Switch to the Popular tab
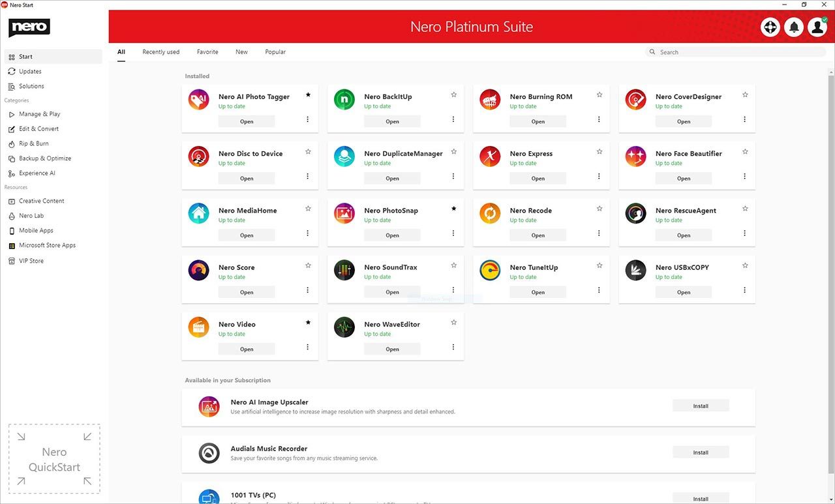Image resolution: width=835 pixels, height=504 pixels. pos(275,52)
